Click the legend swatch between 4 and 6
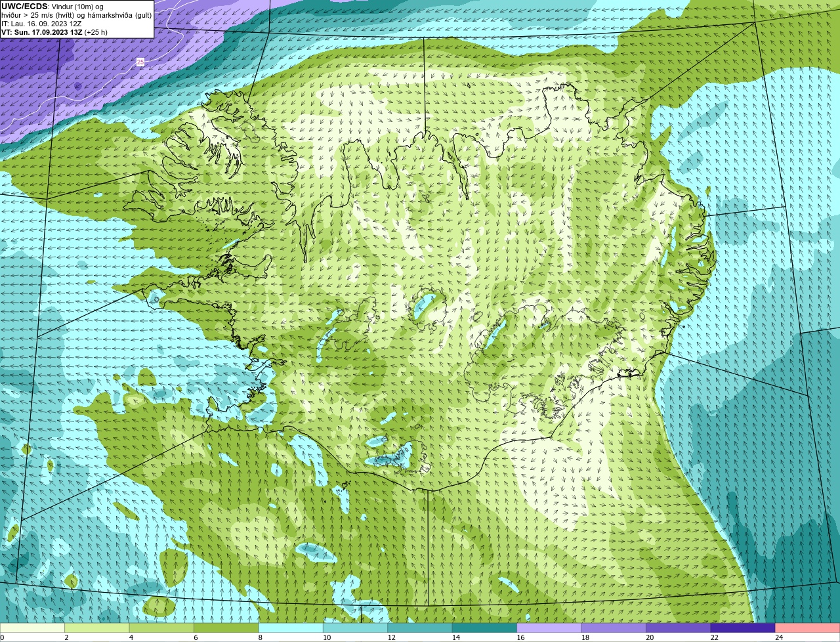Image resolution: width=840 pixels, height=642 pixels. tap(163, 628)
